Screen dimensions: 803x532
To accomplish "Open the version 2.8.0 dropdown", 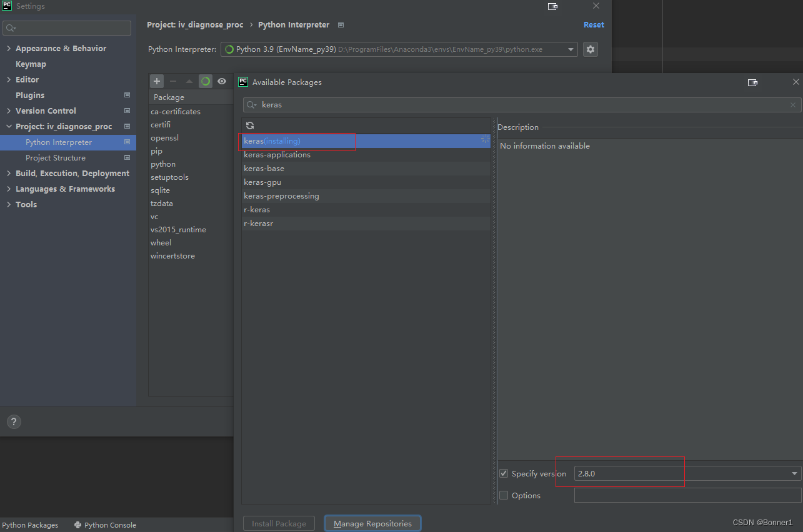I will point(795,473).
